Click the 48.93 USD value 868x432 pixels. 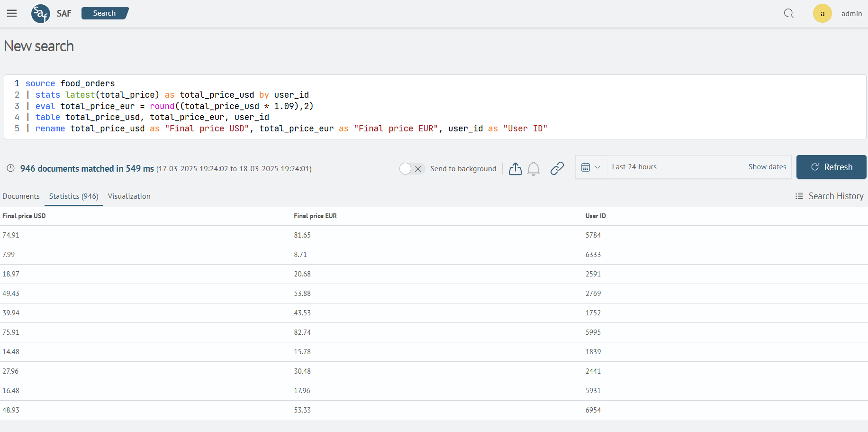(11, 410)
